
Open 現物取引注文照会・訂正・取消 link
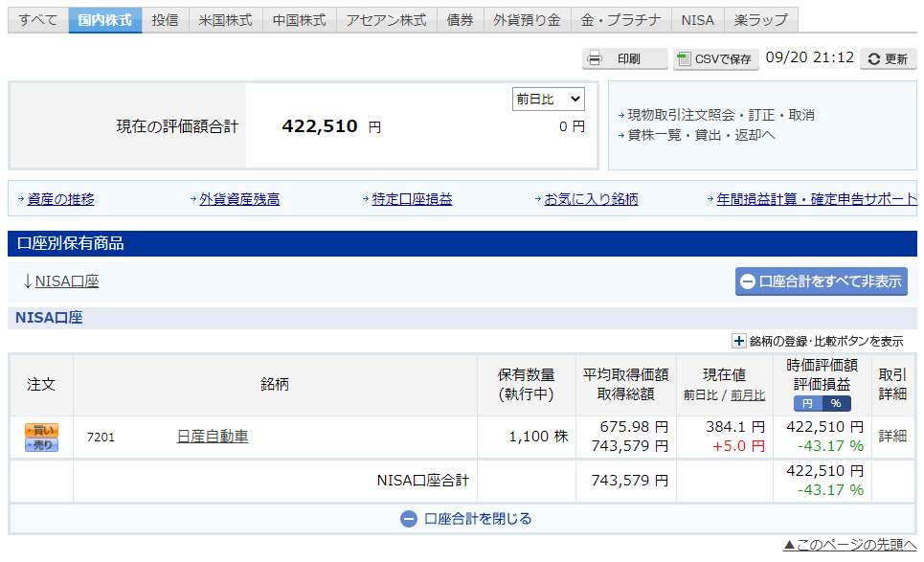point(721,115)
